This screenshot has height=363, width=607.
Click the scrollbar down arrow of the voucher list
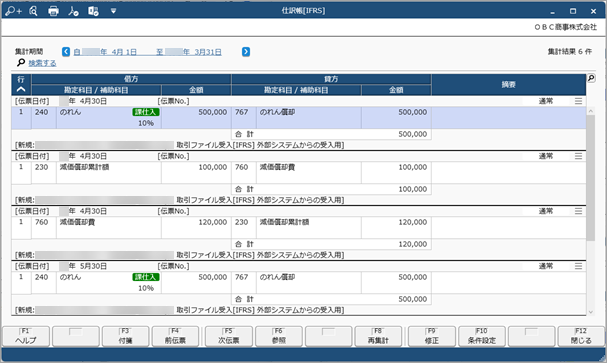coord(591,312)
